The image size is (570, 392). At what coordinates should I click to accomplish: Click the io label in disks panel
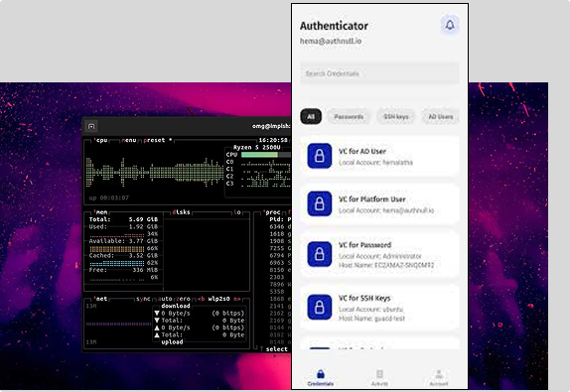[237, 212]
